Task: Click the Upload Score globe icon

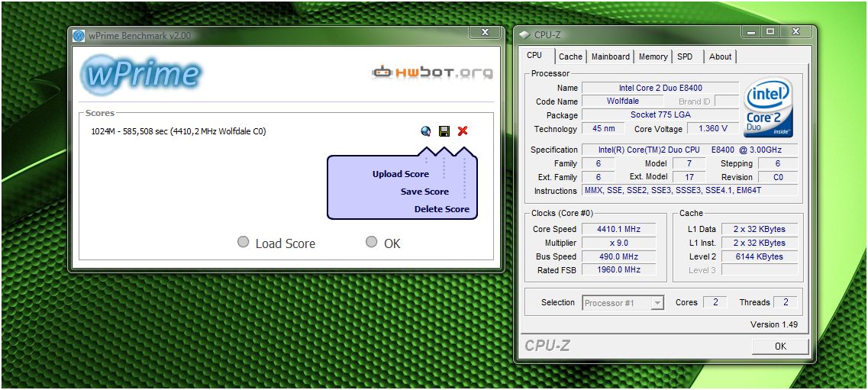Action: click(425, 131)
